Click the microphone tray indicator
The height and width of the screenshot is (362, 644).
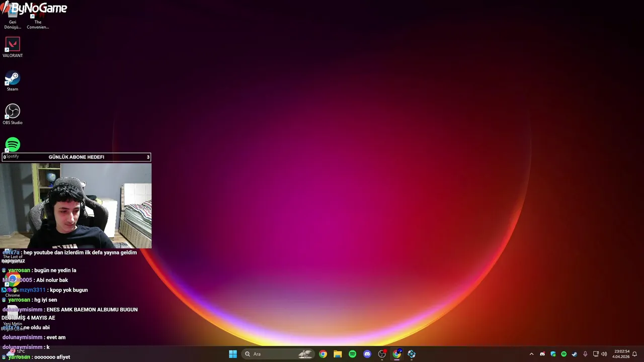point(585,354)
